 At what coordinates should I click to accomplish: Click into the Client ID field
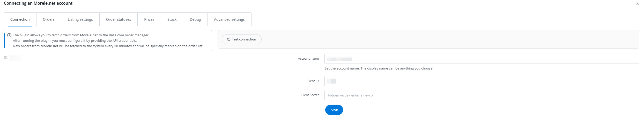pos(350,81)
